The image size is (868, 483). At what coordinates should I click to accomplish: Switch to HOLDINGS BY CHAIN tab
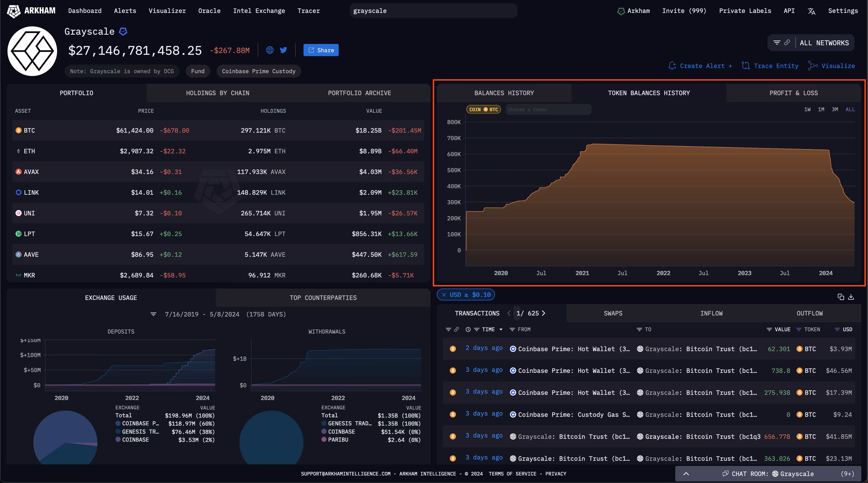[x=218, y=93]
